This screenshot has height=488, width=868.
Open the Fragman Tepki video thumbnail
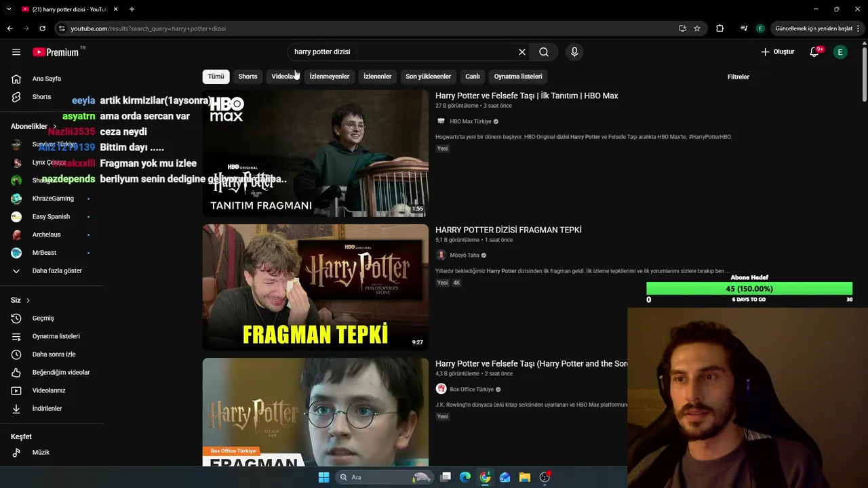(315, 287)
